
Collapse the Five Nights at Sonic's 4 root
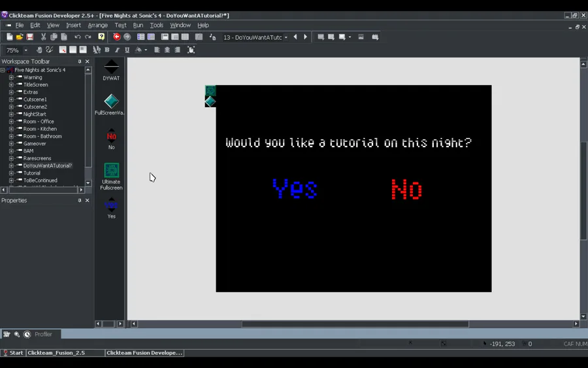pyautogui.click(x=3, y=70)
